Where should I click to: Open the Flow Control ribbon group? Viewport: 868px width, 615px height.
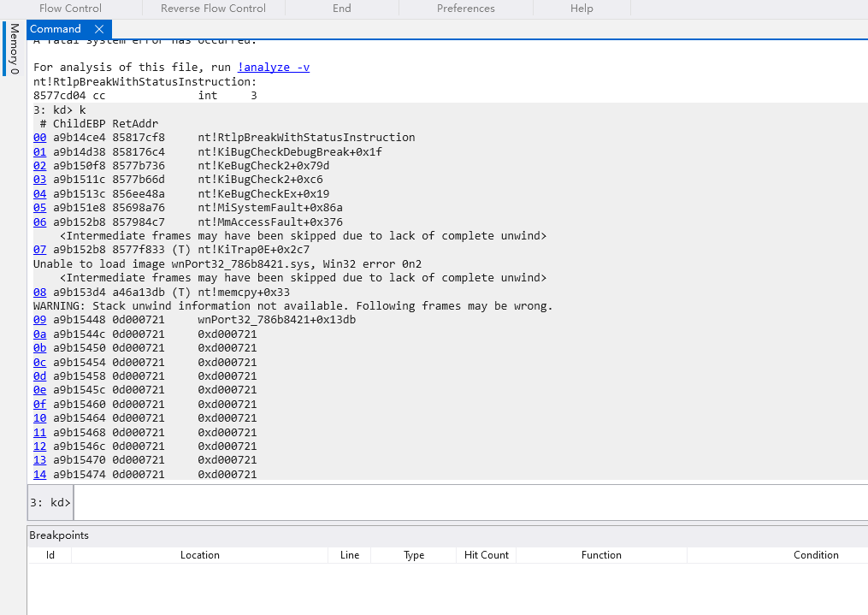(x=70, y=9)
